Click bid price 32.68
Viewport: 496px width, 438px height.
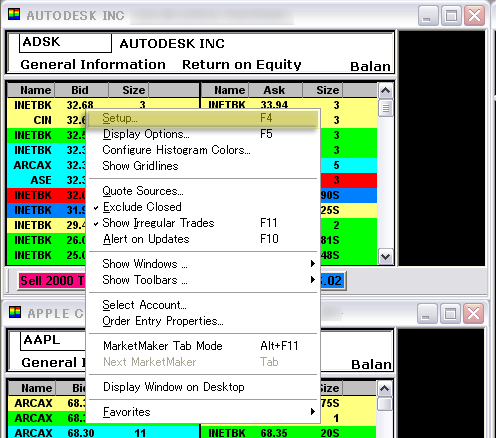tap(80, 105)
